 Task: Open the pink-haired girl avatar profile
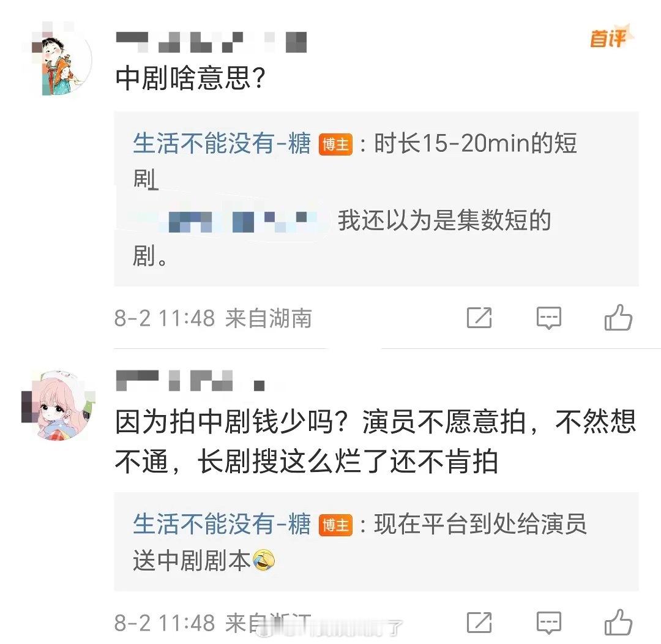coord(58,405)
